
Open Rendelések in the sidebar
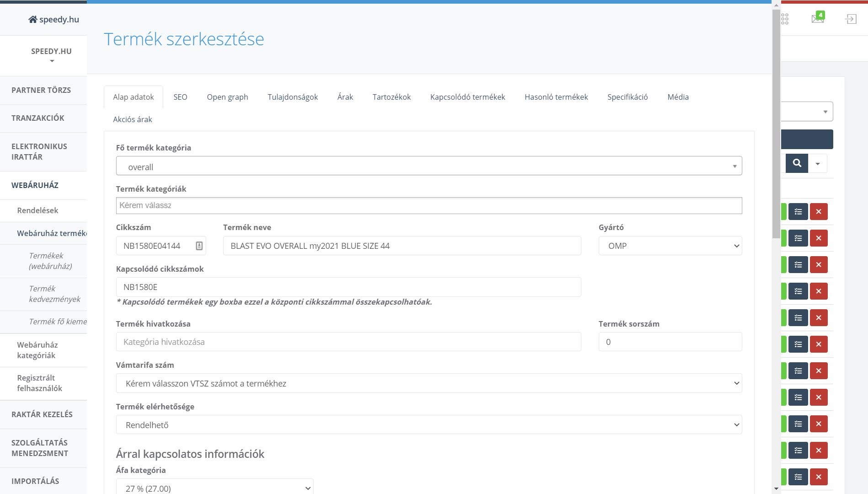(x=43, y=210)
